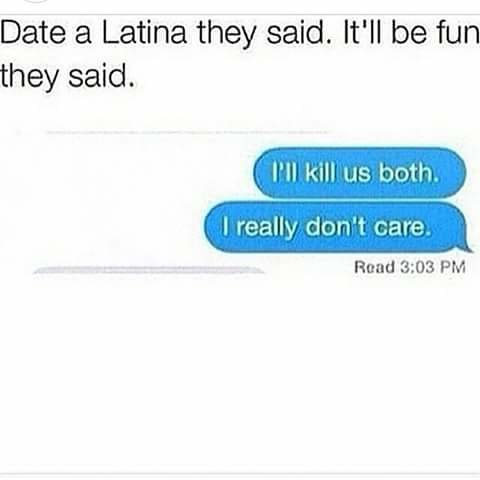480x480 pixels.
Task: Click the word "Read" under the messages
Action: pyautogui.click(x=374, y=267)
